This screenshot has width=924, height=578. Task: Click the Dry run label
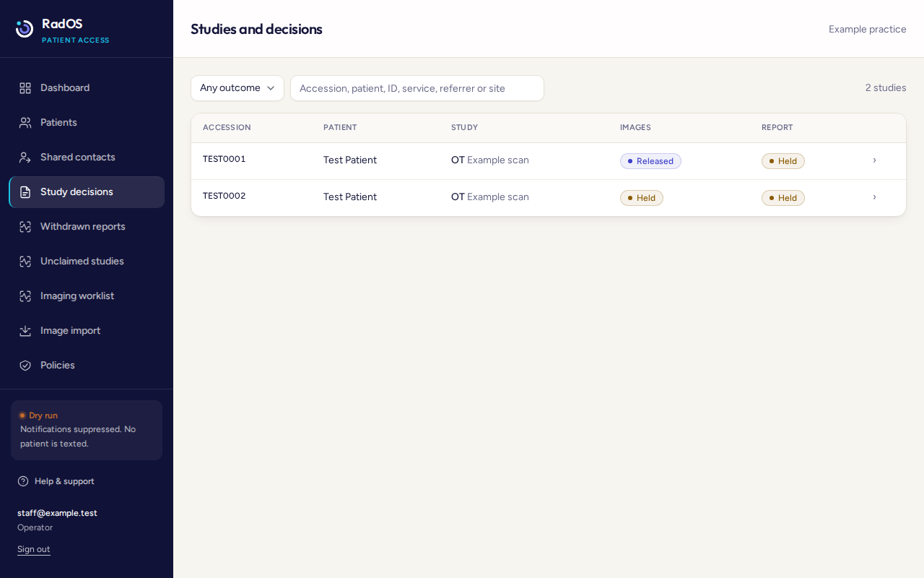(43, 415)
